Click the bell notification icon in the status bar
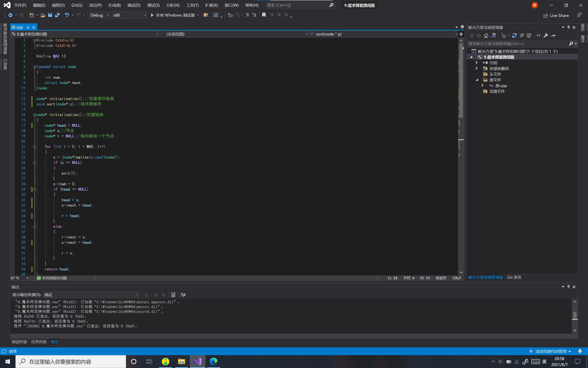Viewport: 588px width, 368px height. coord(580,351)
